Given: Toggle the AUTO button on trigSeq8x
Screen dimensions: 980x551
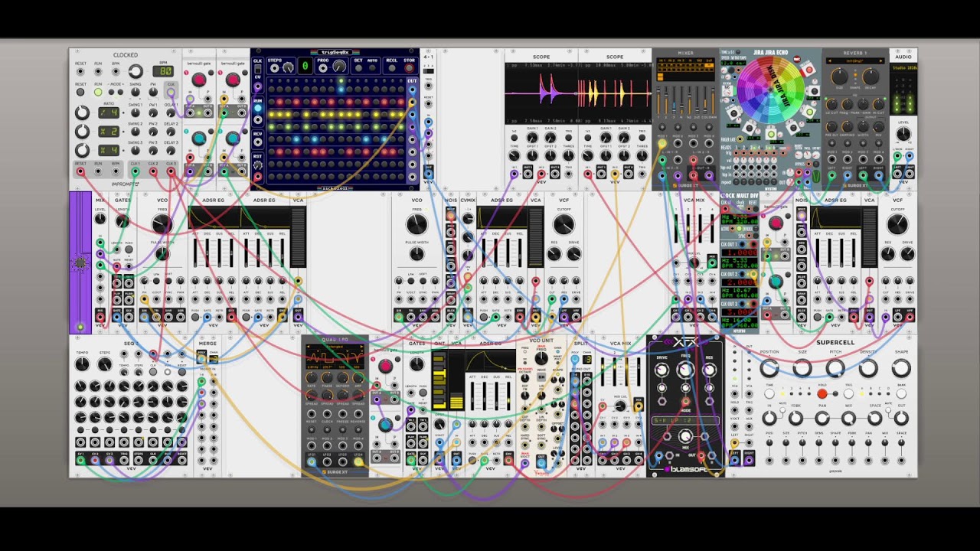Looking at the screenshot, I should click(x=372, y=68).
